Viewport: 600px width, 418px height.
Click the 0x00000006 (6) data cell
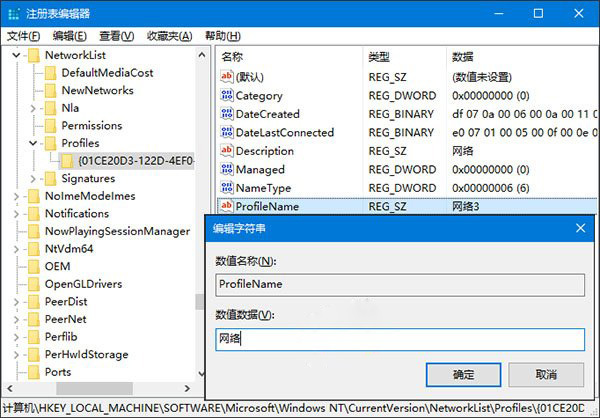coord(491,188)
